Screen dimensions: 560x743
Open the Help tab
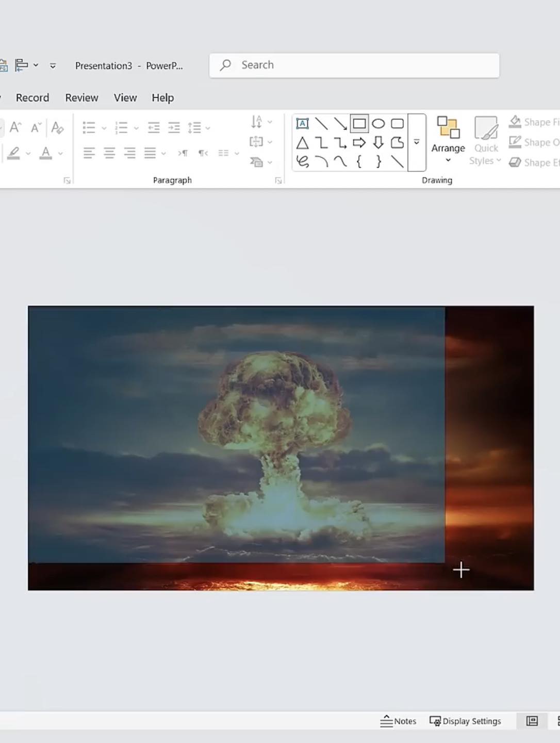[162, 98]
